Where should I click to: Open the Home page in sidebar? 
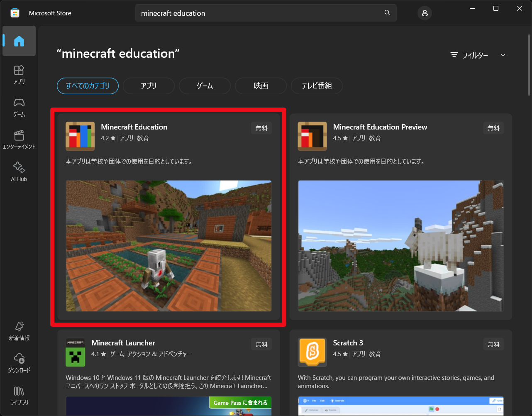(x=19, y=41)
